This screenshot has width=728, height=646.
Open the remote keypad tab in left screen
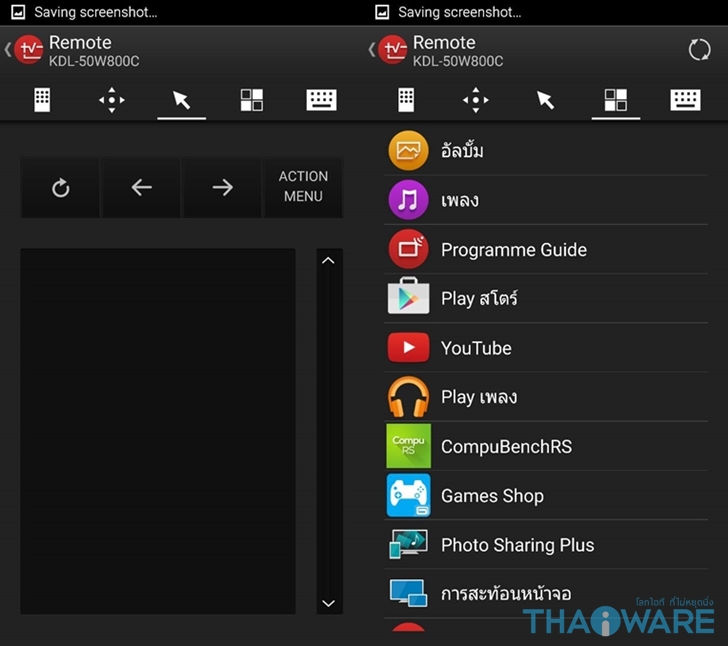pyautogui.click(x=42, y=100)
